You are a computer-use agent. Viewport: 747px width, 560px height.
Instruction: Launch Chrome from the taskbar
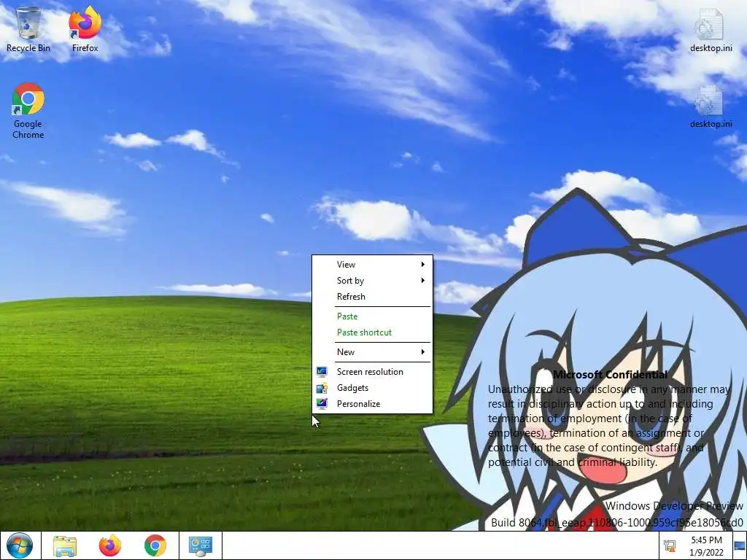coord(155,545)
